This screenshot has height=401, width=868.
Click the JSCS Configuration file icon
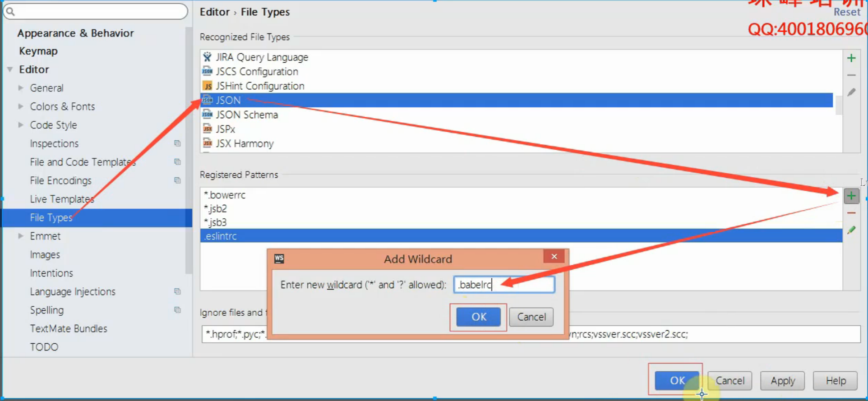[207, 71]
